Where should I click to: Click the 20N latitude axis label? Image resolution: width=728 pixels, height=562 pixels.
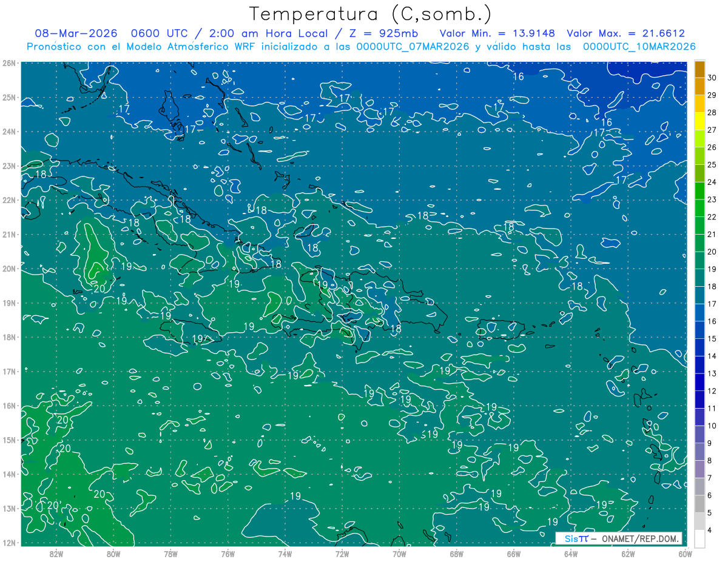click(9, 268)
